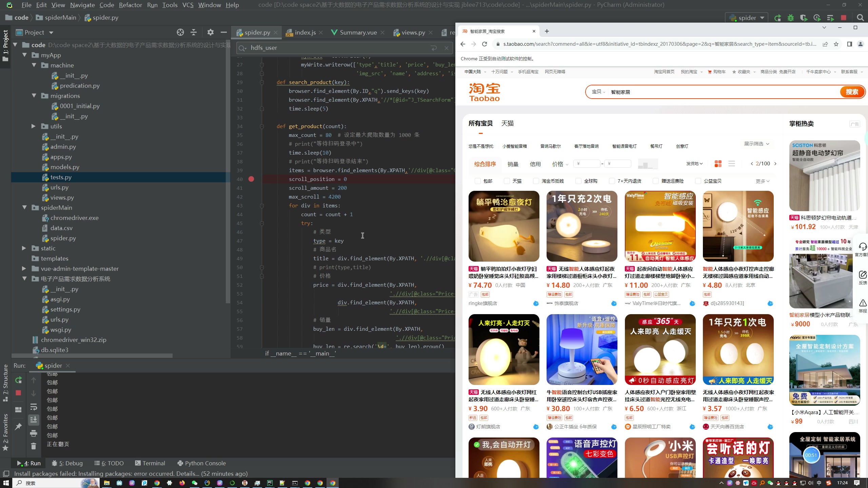
Task: Switch to list view on Taobao results
Action: (x=732, y=164)
